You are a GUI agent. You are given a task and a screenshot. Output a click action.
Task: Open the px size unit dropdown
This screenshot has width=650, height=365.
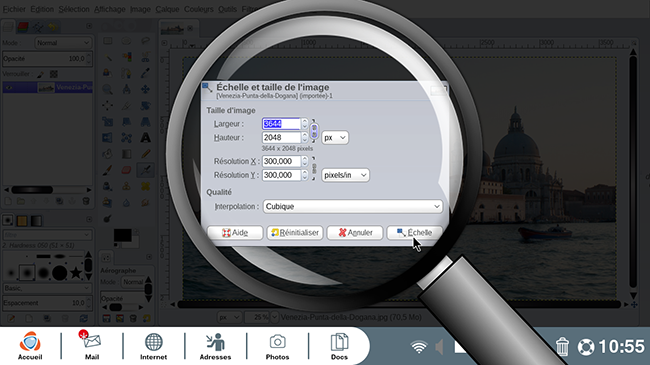click(335, 138)
